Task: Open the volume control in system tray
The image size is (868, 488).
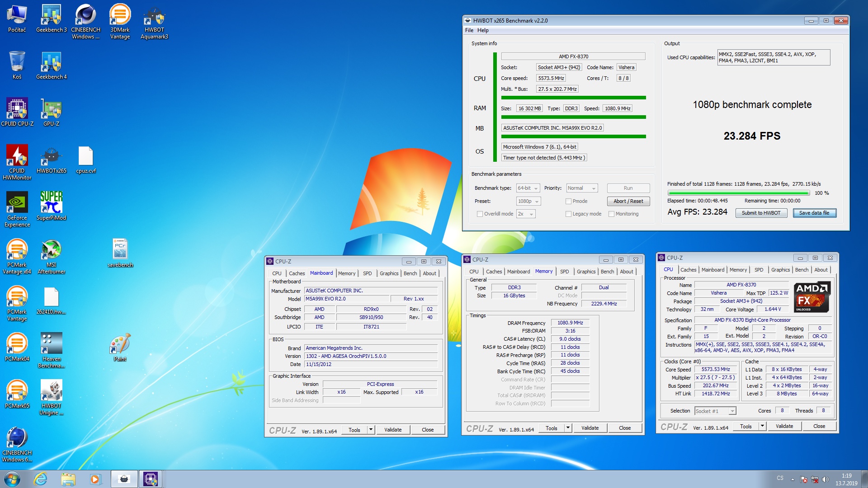Action: (x=825, y=479)
